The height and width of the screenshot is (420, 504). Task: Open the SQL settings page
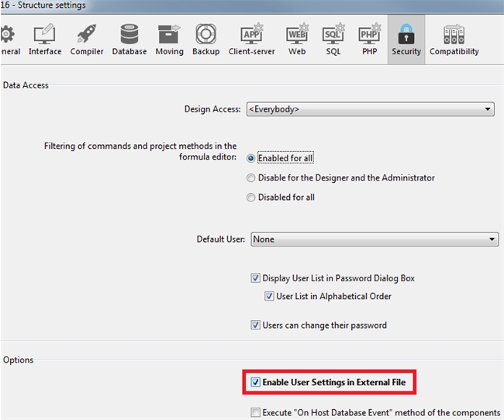[x=333, y=40]
